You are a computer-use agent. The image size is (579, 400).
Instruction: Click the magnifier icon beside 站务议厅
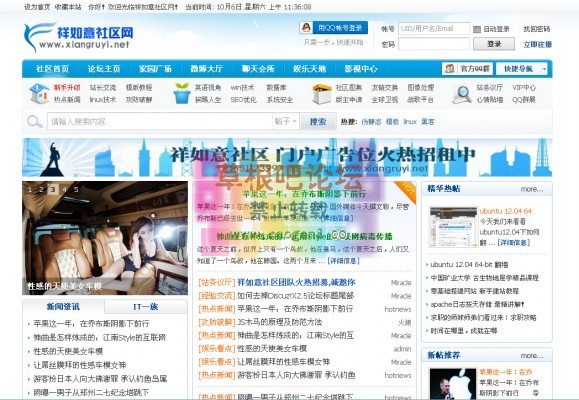tap(462, 94)
